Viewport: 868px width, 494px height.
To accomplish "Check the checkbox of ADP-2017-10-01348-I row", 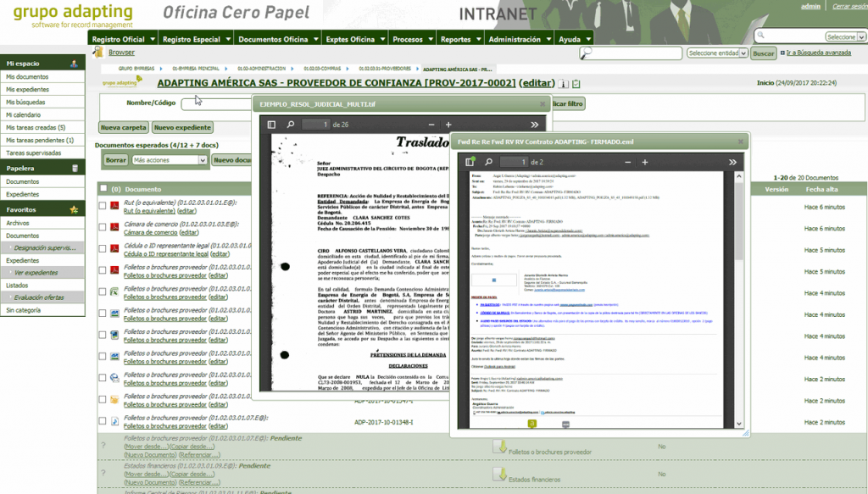I will point(103,421).
